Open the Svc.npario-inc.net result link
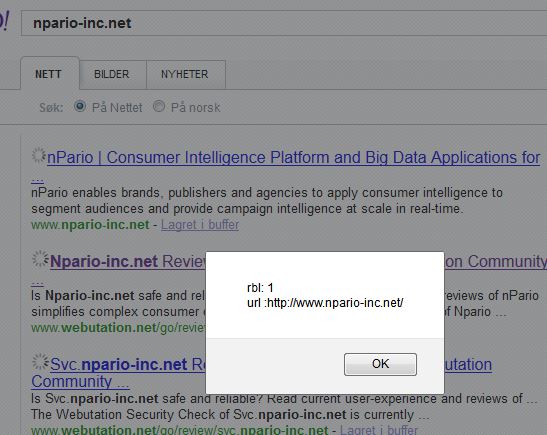 [x=128, y=365]
